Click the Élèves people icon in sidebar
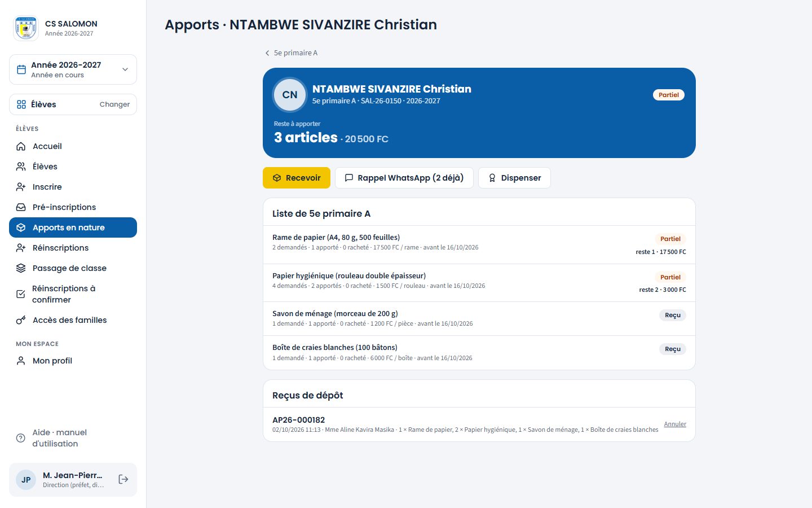This screenshot has height=508, width=812. (x=21, y=167)
